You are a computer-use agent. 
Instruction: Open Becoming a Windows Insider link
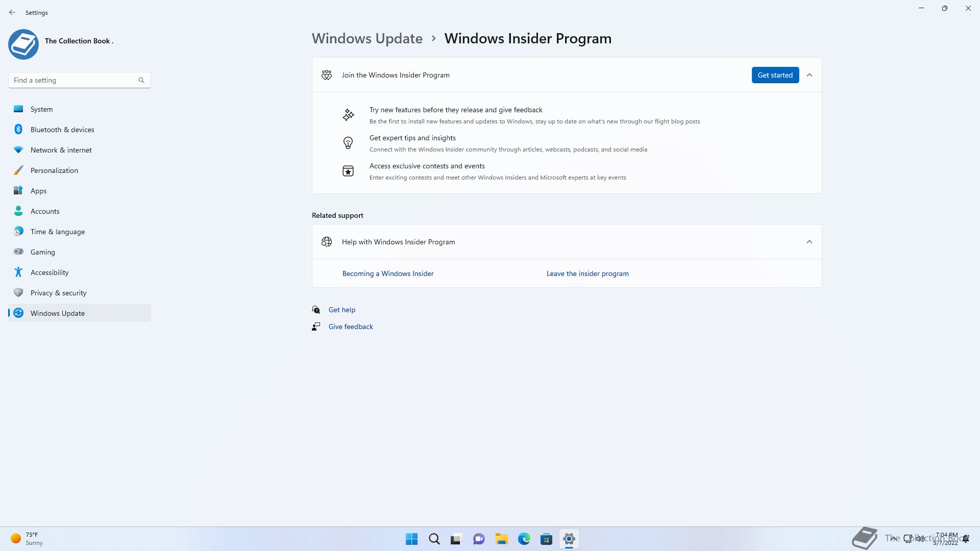[388, 273]
